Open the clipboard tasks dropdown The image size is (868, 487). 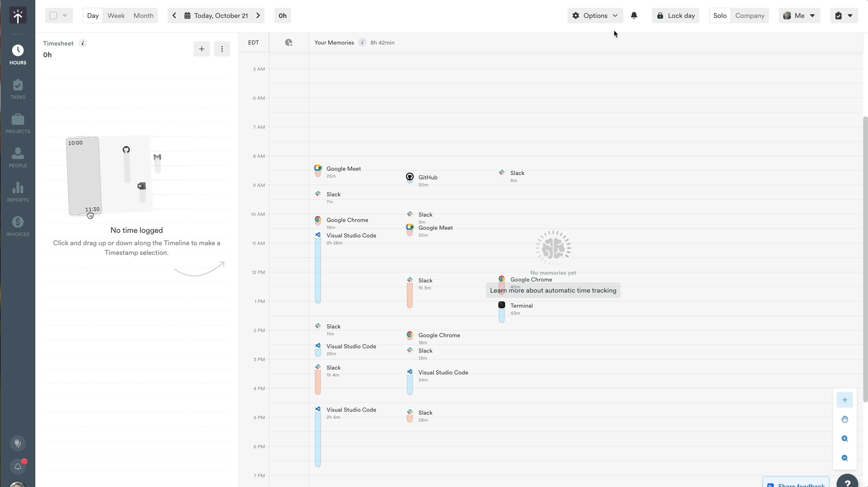(x=844, y=15)
